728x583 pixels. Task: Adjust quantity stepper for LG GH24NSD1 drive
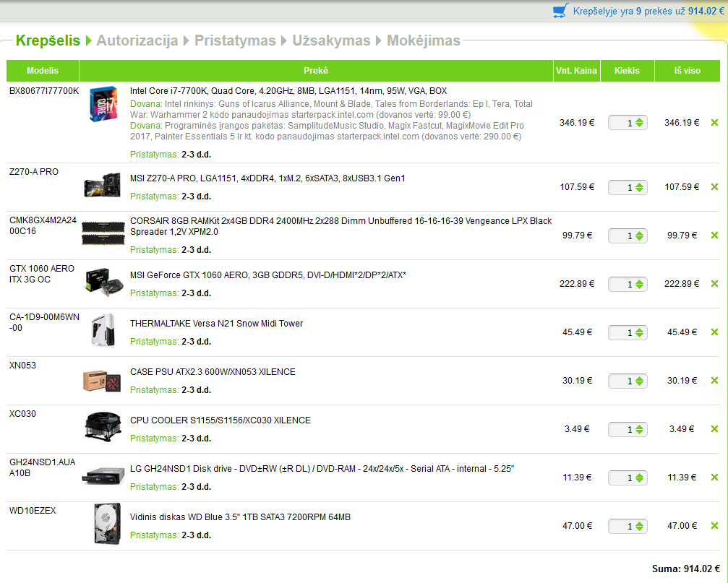(639, 478)
